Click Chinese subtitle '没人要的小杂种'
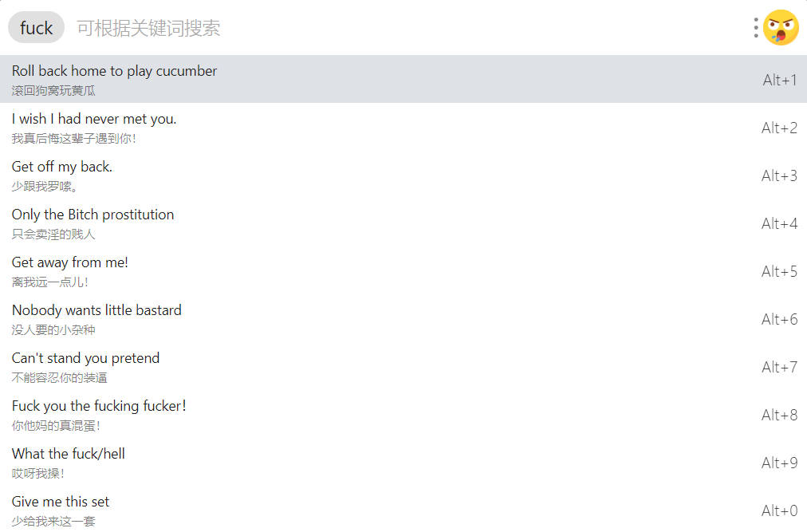807x532 pixels. (53, 330)
